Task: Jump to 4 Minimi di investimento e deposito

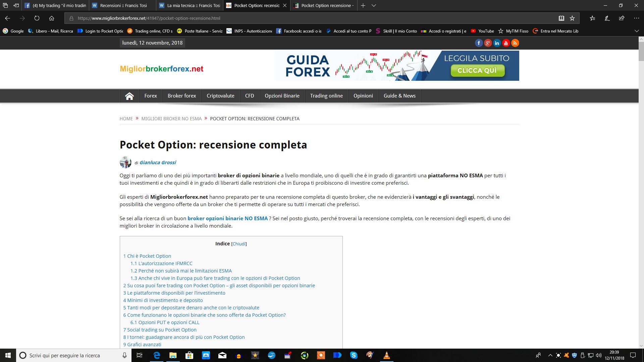Action: tap(163, 300)
